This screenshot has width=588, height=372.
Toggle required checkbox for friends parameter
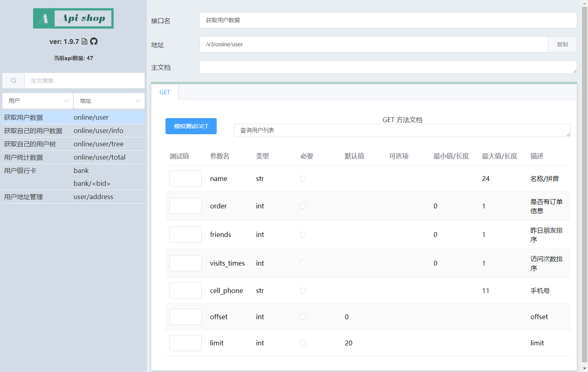(x=303, y=235)
